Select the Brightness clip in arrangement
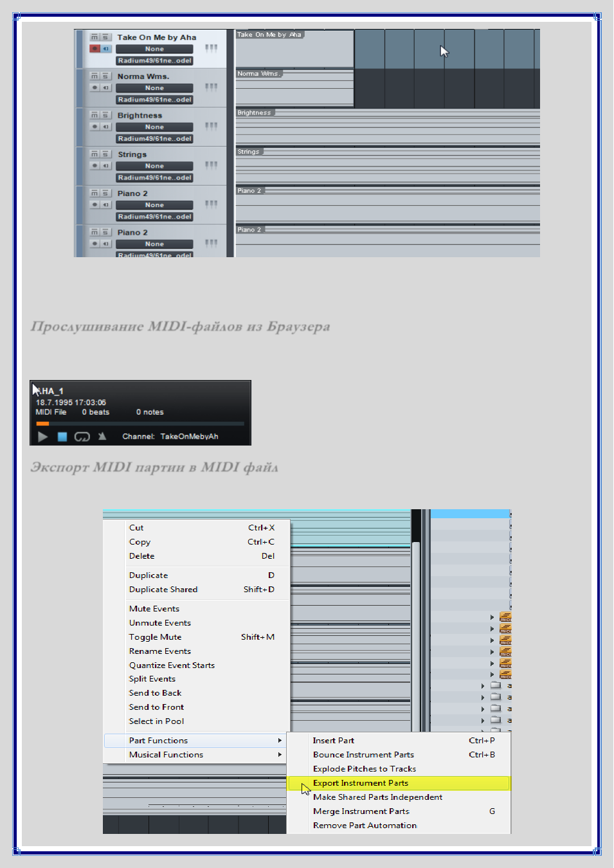This screenshot has height=868, width=614. click(388, 127)
